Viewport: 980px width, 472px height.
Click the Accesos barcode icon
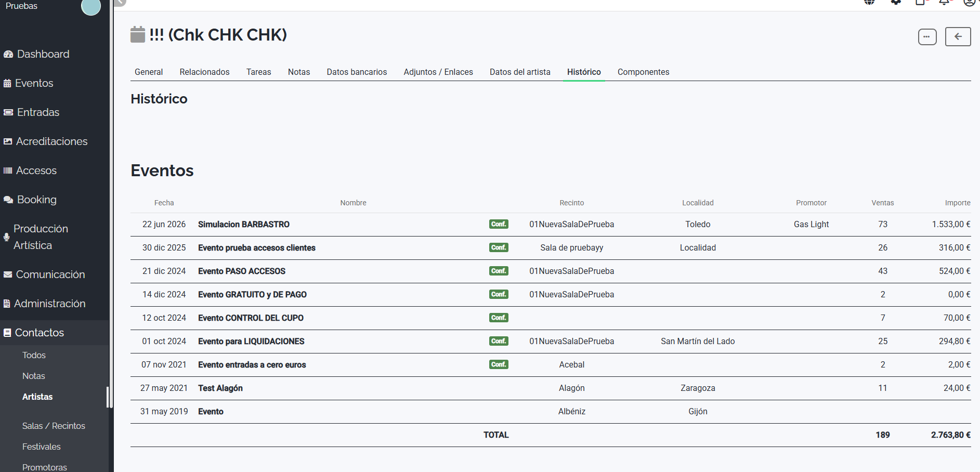point(8,171)
